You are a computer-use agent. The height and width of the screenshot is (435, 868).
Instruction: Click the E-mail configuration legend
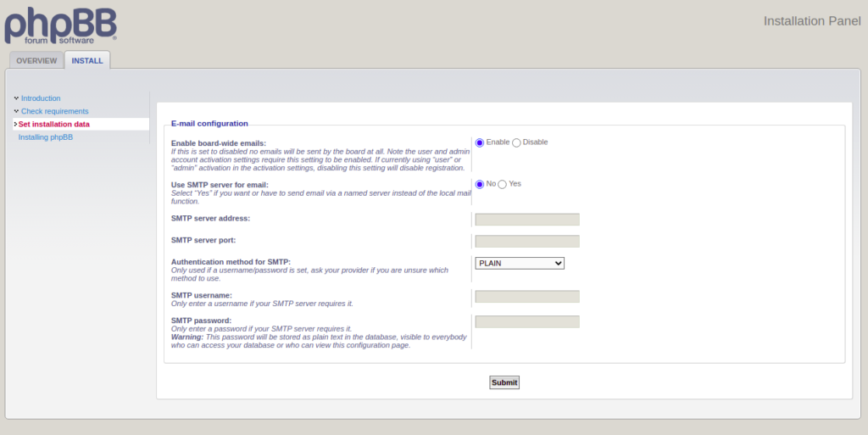209,124
